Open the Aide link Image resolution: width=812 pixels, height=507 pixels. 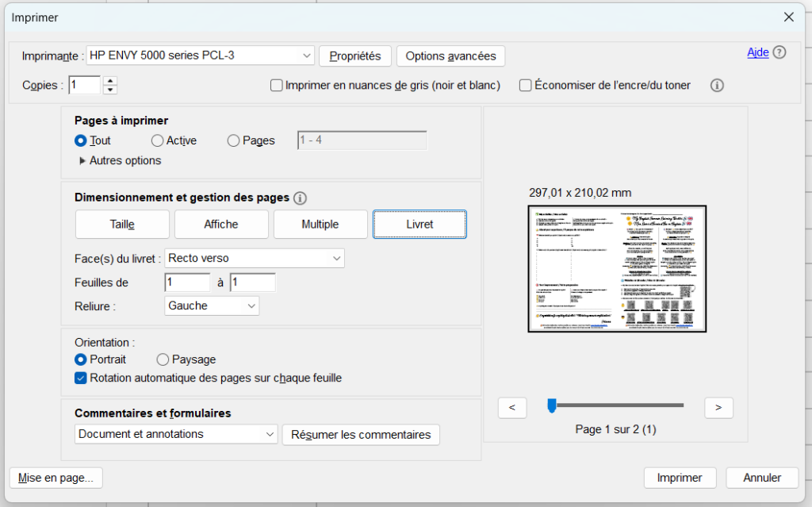[757, 52]
